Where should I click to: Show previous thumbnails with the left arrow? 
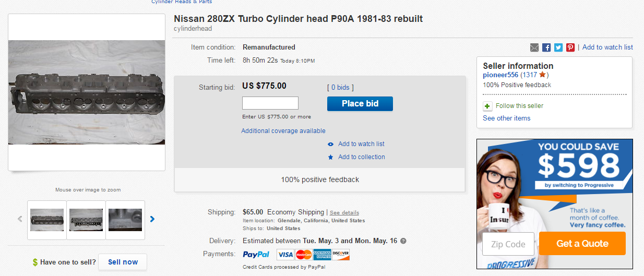tap(20, 219)
